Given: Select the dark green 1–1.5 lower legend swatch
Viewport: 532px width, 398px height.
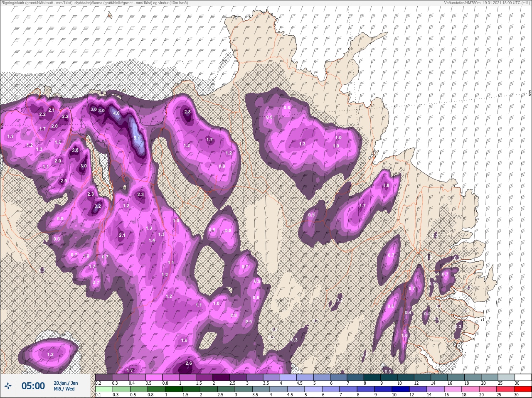Looking at the screenshot, I should 173,389.
